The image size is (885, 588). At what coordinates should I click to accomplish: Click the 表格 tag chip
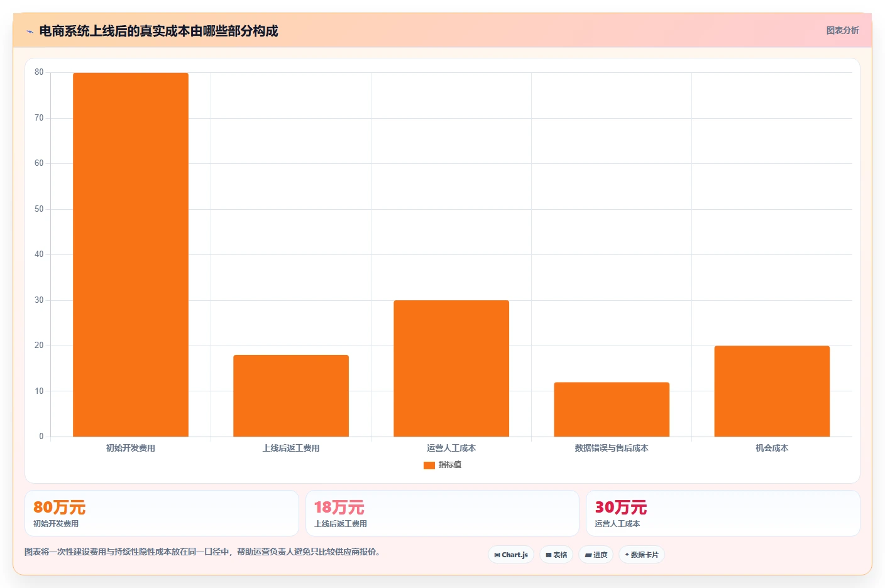point(556,555)
